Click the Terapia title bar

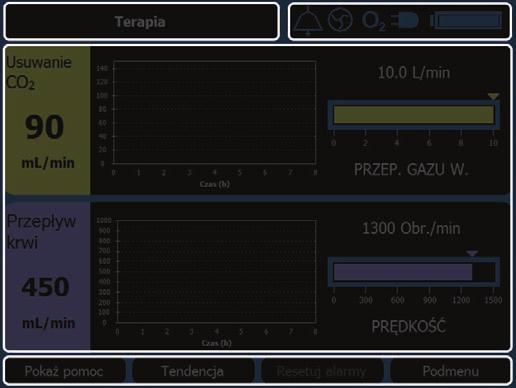coord(141,22)
